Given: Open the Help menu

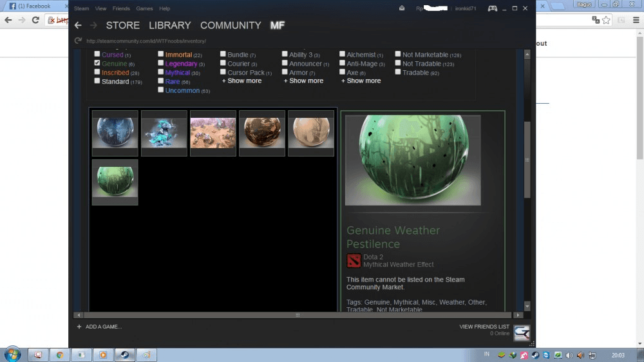Looking at the screenshot, I should (165, 8).
